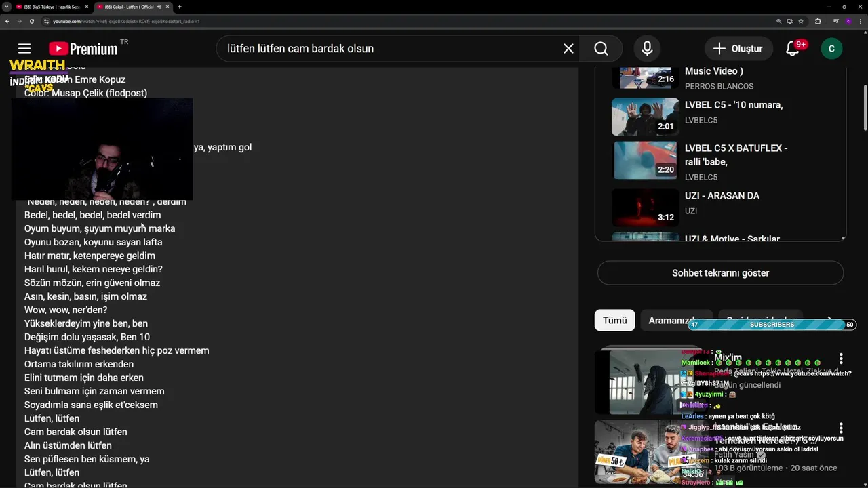868x488 pixels.
Task: Go back with the browser back arrow
Action: click(7, 21)
